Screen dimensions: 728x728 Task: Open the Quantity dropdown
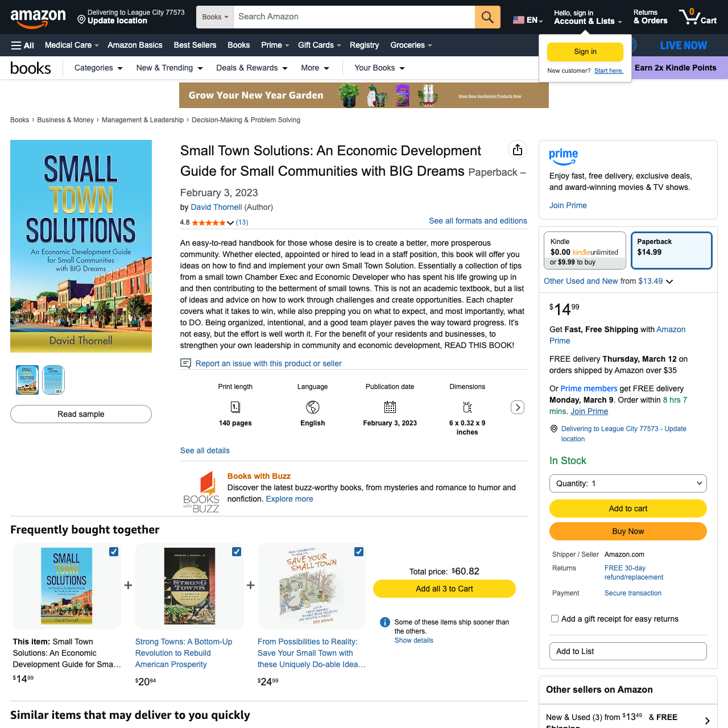pyautogui.click(x=628, y=483)
